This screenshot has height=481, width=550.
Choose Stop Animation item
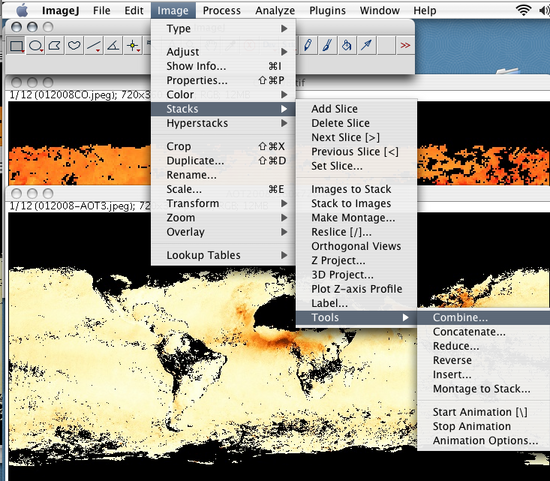click(484, 427)
